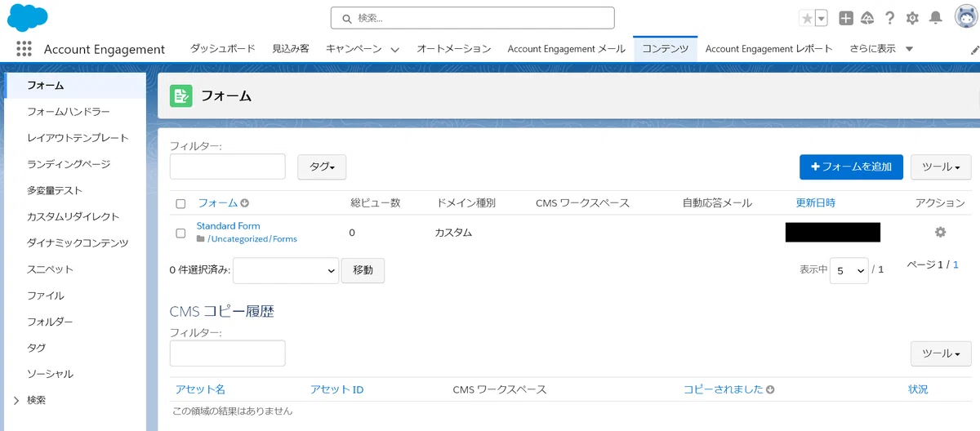Expand the 検索 item in sidebar
The height and width of the screenshot is (431, 980).
pos(16,400)
